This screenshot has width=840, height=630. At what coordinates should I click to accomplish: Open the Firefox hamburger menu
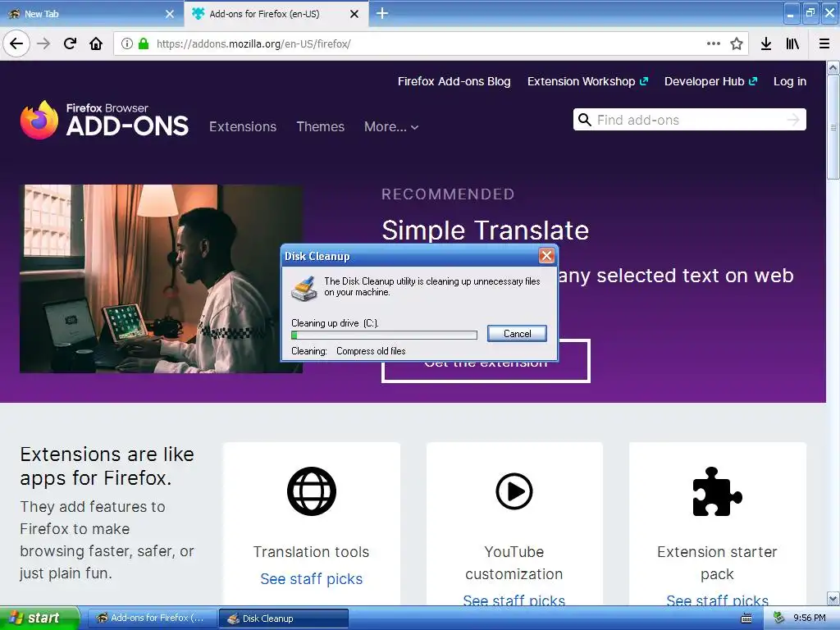click(x=824, y=43)
